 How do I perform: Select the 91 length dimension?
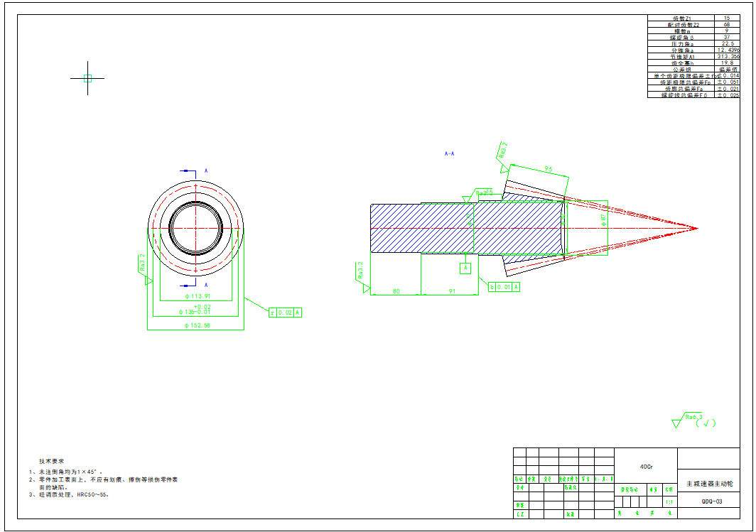(452, 291)
